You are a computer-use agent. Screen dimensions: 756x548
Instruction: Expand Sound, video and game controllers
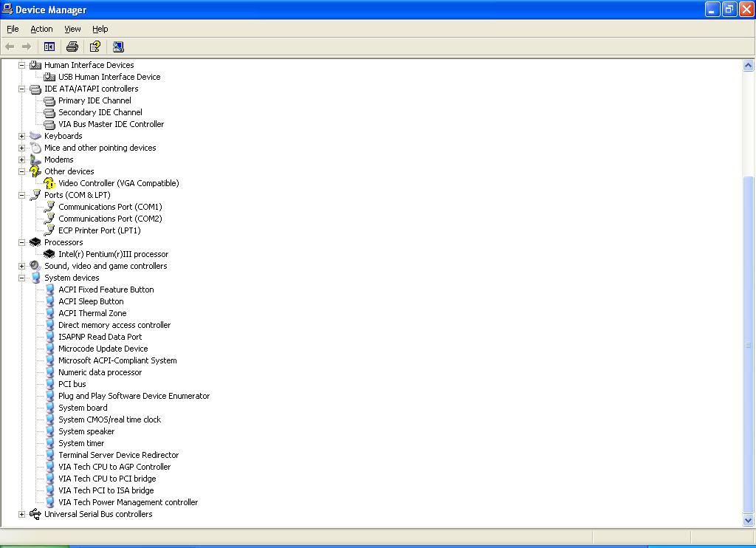[x=21, y=267]
